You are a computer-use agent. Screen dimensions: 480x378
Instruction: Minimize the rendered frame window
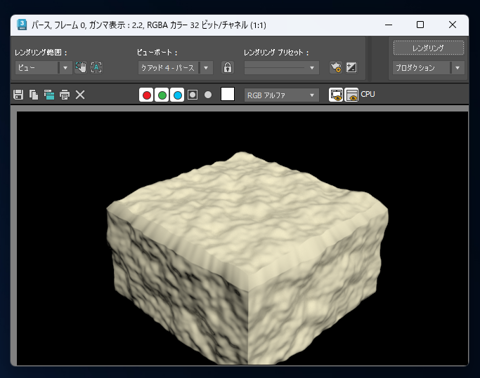pos(388,25)
